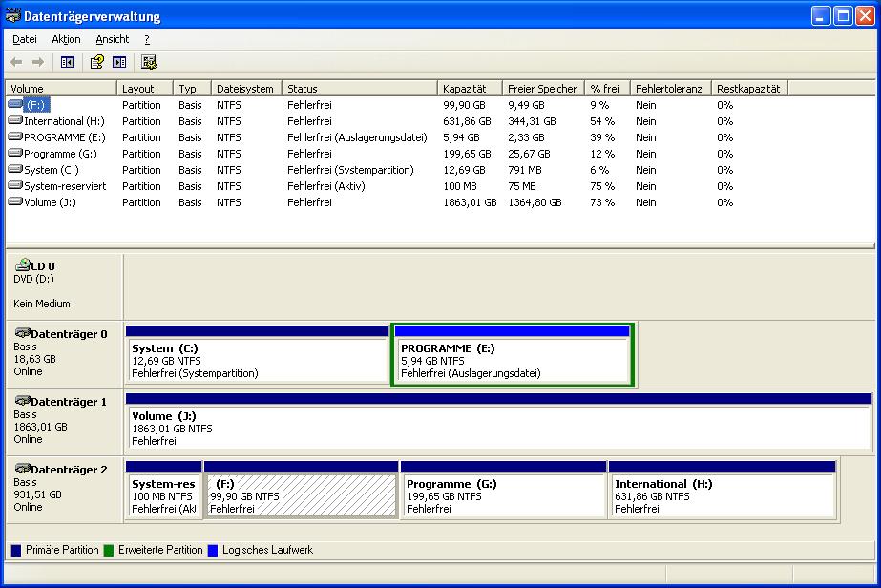Click the Logisches Laufwerk legend color square

(213, 551)
